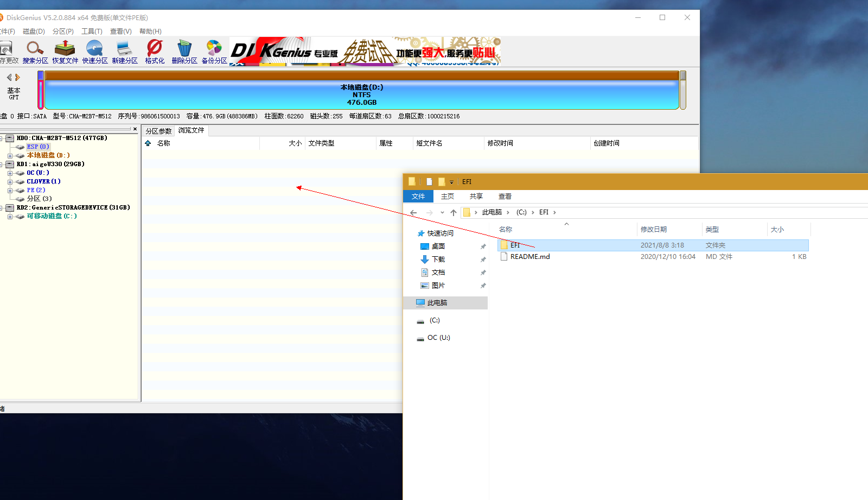Click the orange next-disk arrow icon
The width and height of the screenshot is (868, 500).
(18, 78)
